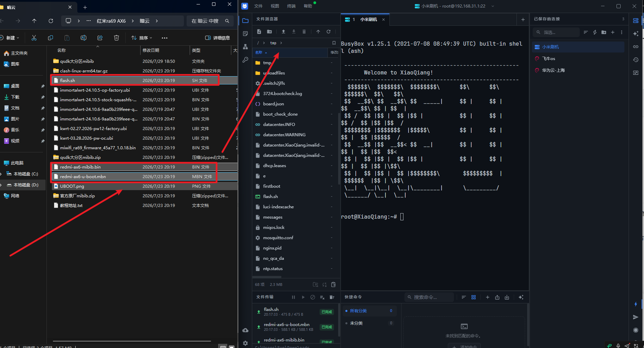Open a new terminal tab with plus button
Viewport: 644px width, 348px height.
tap(523, 20)
